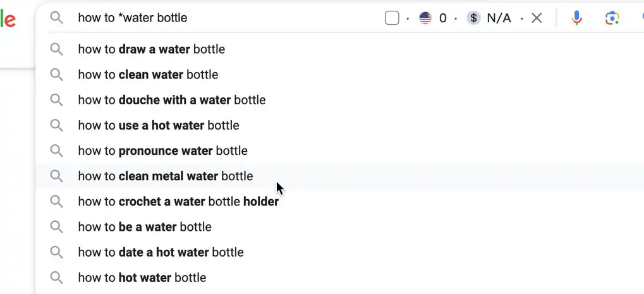
Task: Click the Google logo at the left edge
Action: pyautogui.click(x=8, y=18)
